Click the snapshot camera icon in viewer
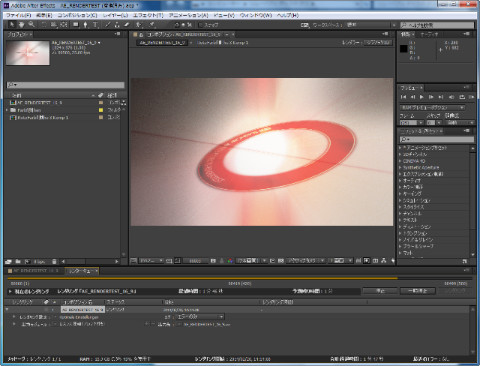The height and width of the screenshot is (366, 480). [x=213, y=261]
